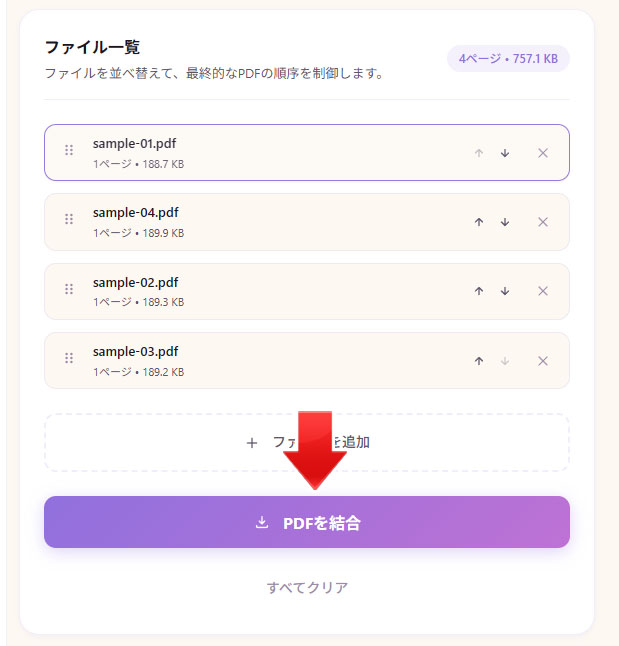Screen dimensions: 619x646
Task: Move sample-04.pdf up in the list
Action: click(479, 222)
